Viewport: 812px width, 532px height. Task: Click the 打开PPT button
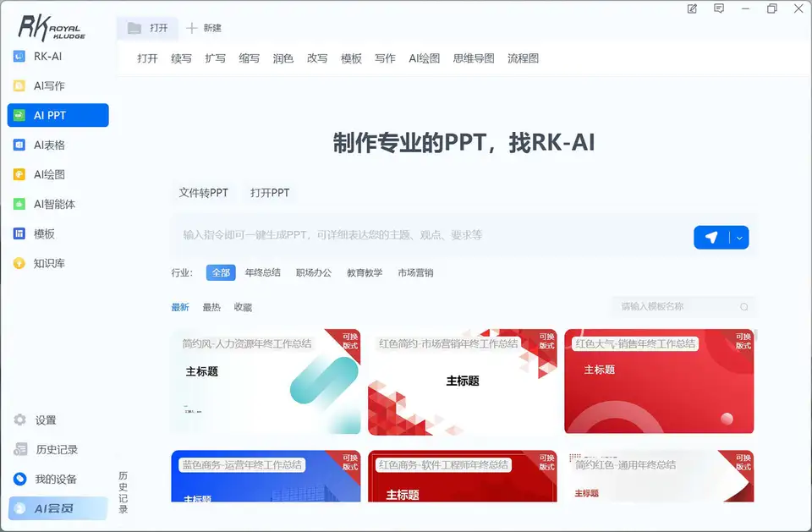(270, 193)
